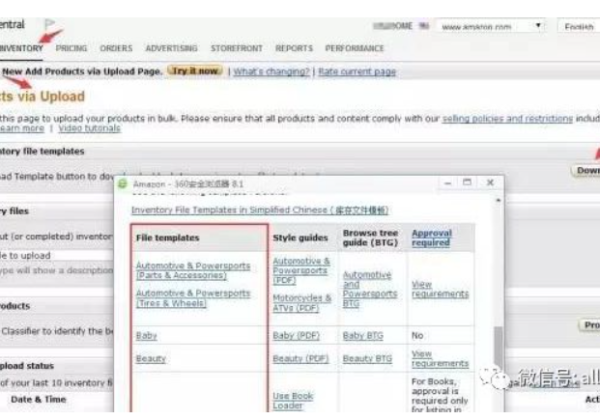The height and width of the screenshot is (420, 600).
Task: Open Automotive & Powersports (Tires & Wheels) template
Action: pos(193,298)
